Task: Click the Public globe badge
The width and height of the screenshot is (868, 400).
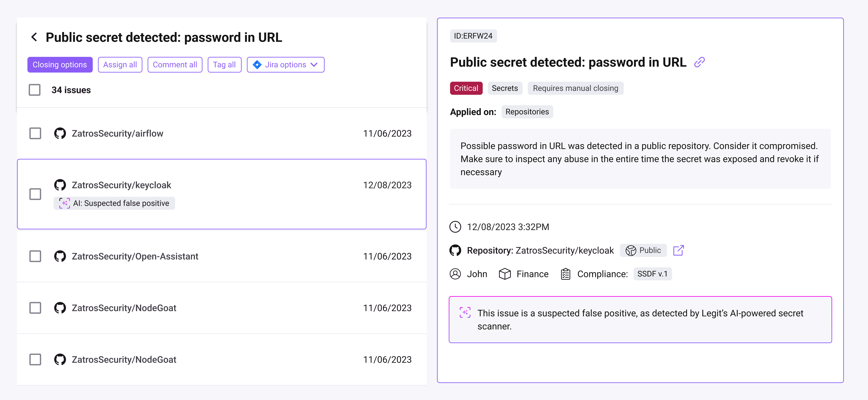Action: click(643, 250)
